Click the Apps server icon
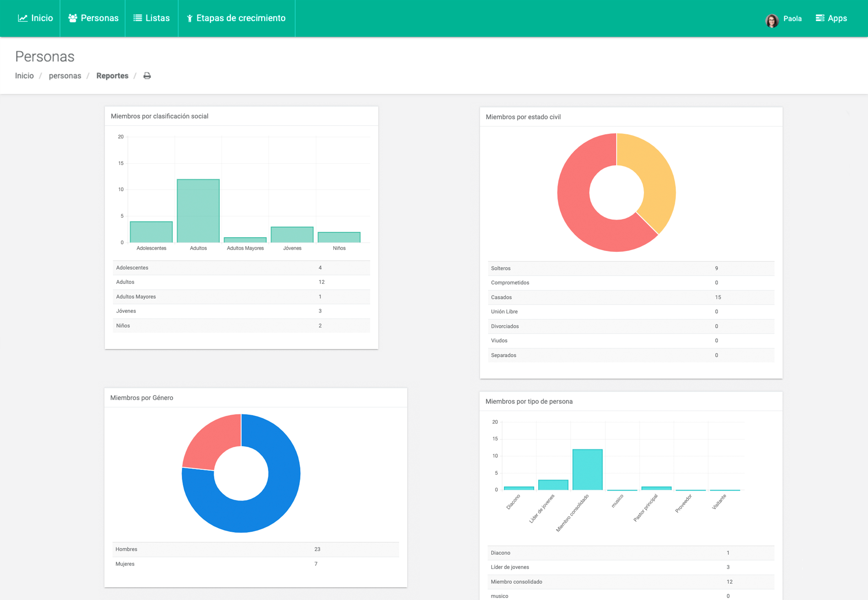The image size is (868, 600). (820, 18)
